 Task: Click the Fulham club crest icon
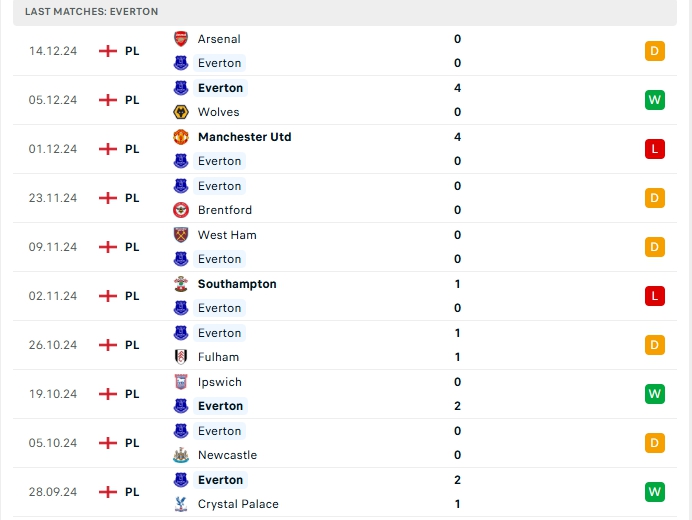pos(180,357)
